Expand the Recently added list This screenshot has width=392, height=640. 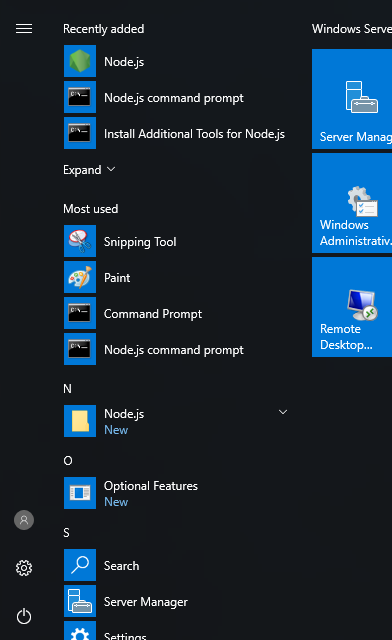(89, 170)
